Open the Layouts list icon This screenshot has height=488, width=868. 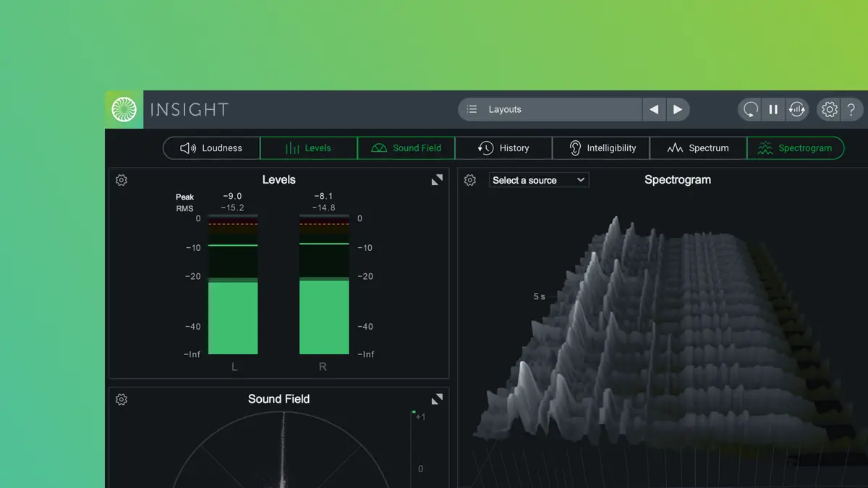coord(472,109)
